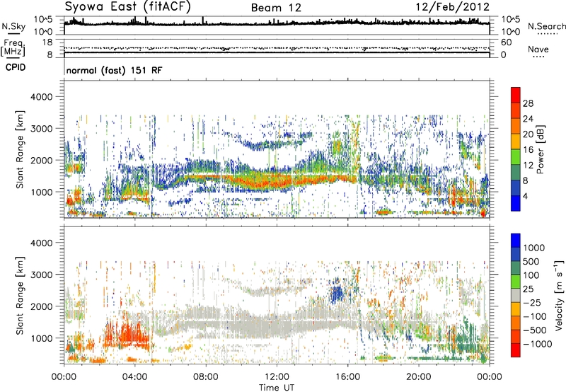Pick the bright blue top Velocity colorbar segment

point(516,241)
